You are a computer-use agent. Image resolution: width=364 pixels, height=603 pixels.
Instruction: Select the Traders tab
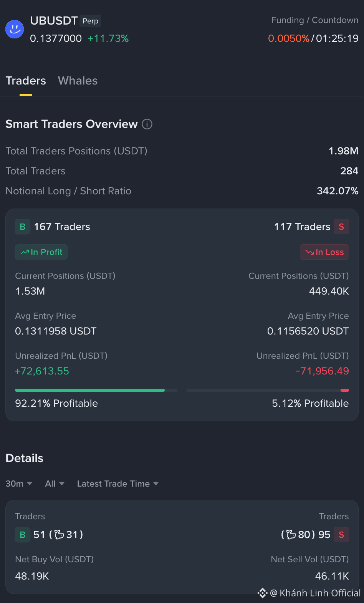point(26,81)
